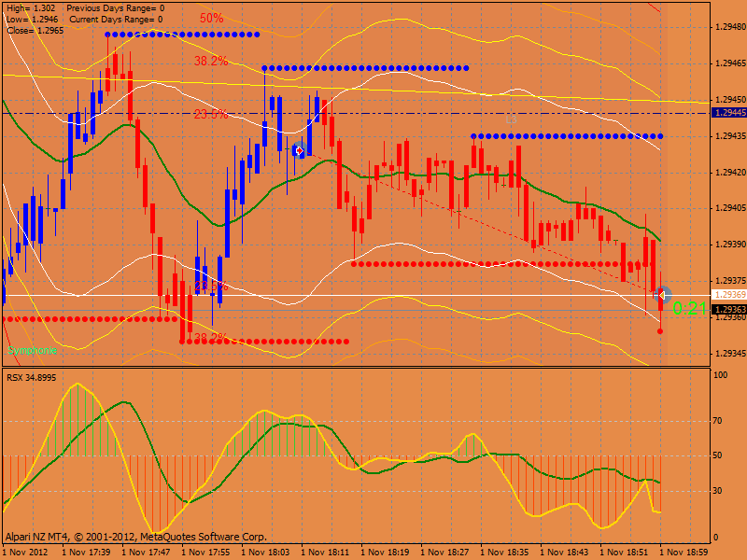Click the green Symphonie label
This screenshot has width=747, height=560.
tap(32, 351)
